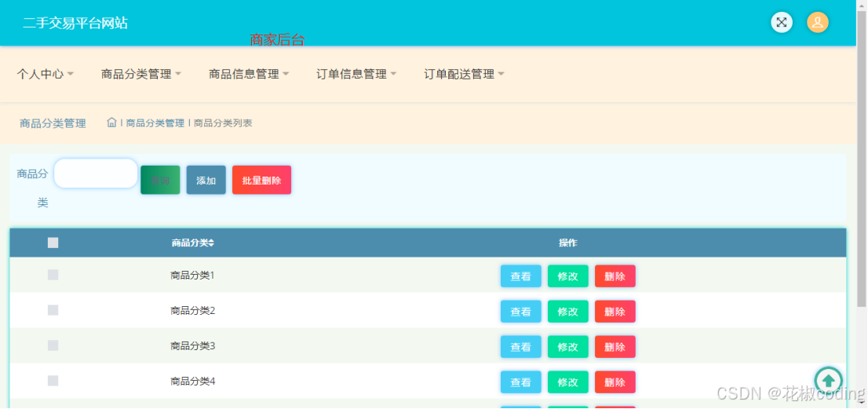Check the checkbox for 商品分类1

point(53,275)
